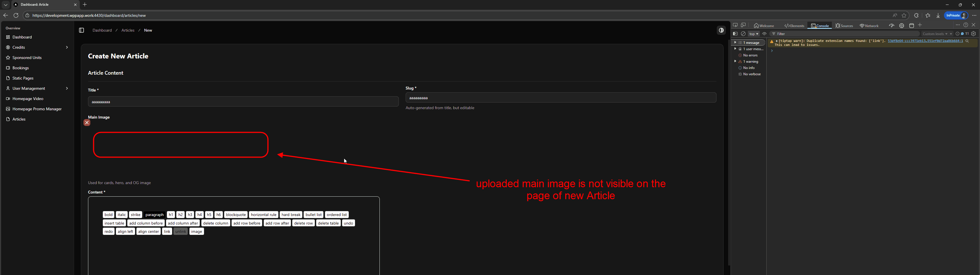980x275 pixels.
Task: Hide the console sidebar panel
Action: pyautogui.click(x=735, y=34)
